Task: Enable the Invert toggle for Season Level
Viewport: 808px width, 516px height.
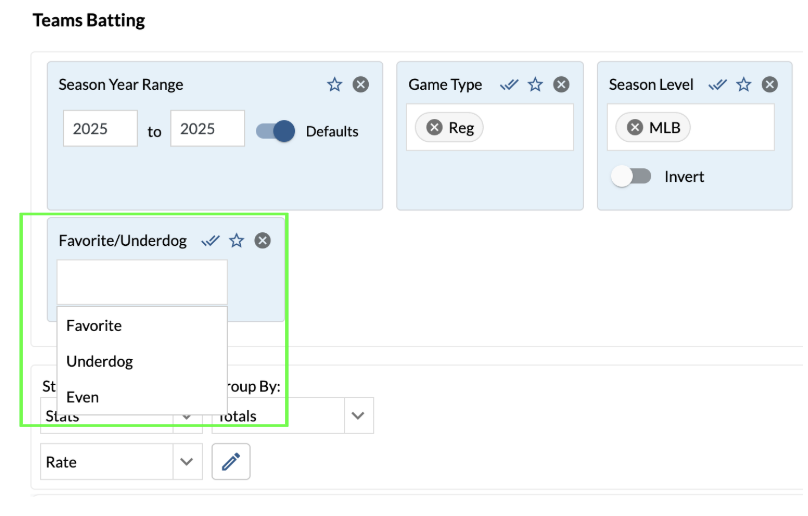Action: click(631, 176)
